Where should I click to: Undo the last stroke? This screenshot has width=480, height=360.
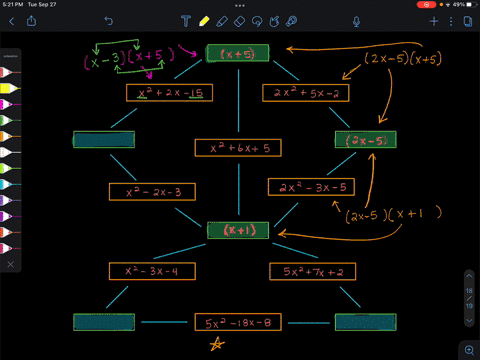click(109, 21)
